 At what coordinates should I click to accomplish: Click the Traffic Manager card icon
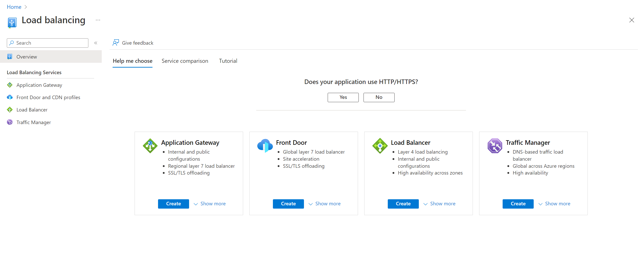495,146
